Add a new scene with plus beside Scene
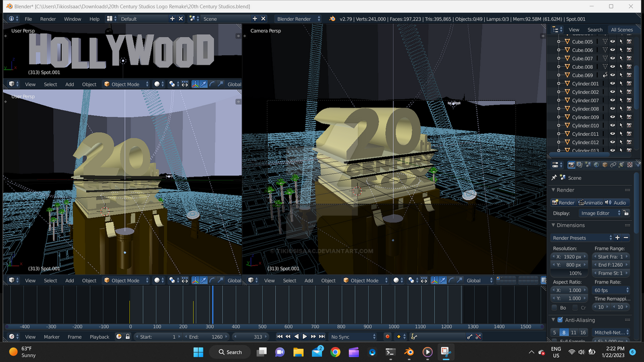The image size is (644, 362). pos(255,19)
